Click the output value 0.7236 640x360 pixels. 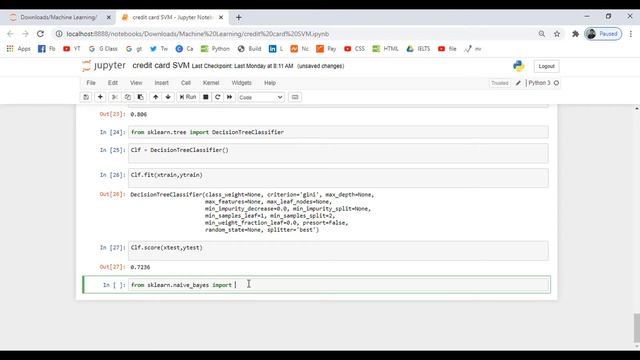(140, 267)
